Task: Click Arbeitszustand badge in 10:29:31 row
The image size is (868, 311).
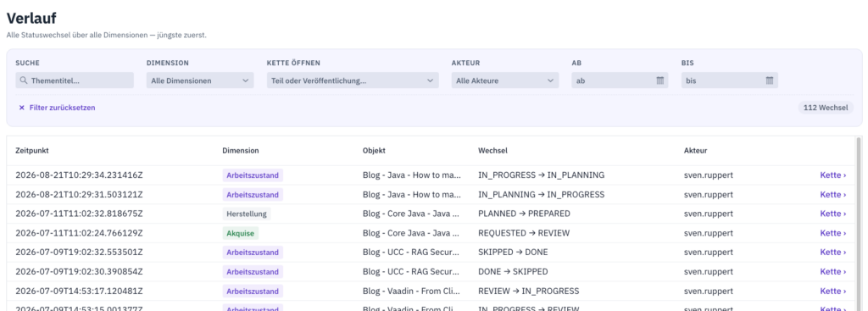Action: click(253, 194)
